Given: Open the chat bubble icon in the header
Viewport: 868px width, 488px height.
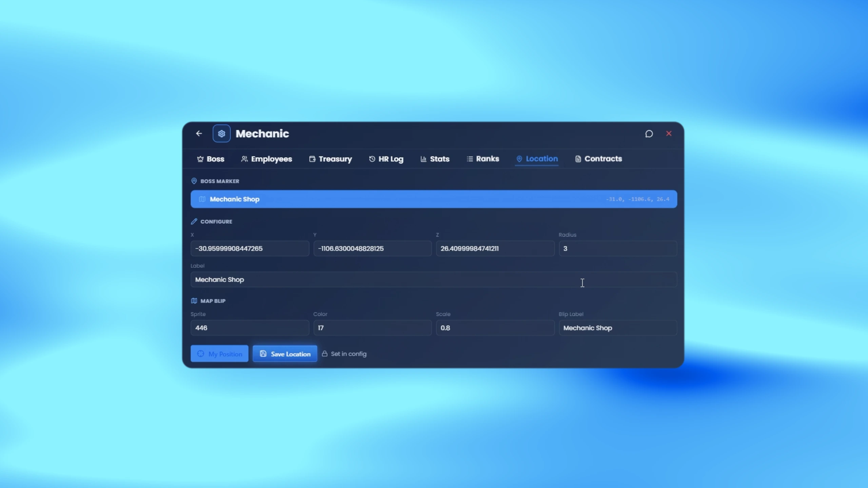Looking at the screenshot, I should pos(649,134).
